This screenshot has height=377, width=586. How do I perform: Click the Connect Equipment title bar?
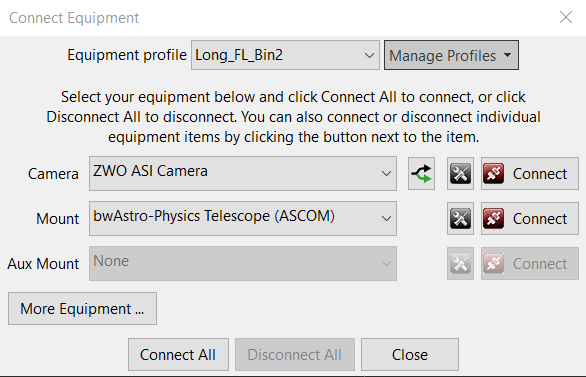[x=293, y=18]
